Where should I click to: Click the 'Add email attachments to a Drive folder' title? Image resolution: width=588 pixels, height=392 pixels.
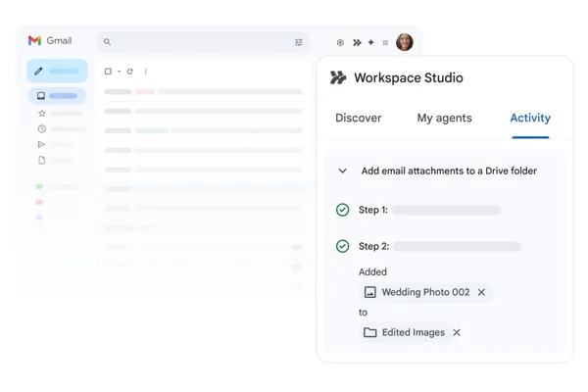449,171
